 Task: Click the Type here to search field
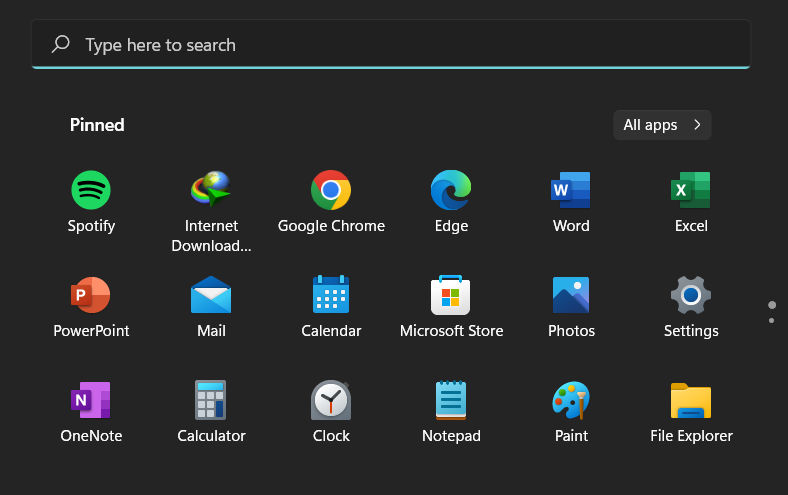point(391,45)
